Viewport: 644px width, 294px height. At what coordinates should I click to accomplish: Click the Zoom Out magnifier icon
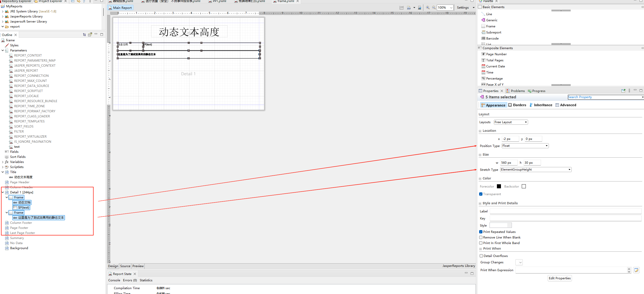[x=434, y=8]
